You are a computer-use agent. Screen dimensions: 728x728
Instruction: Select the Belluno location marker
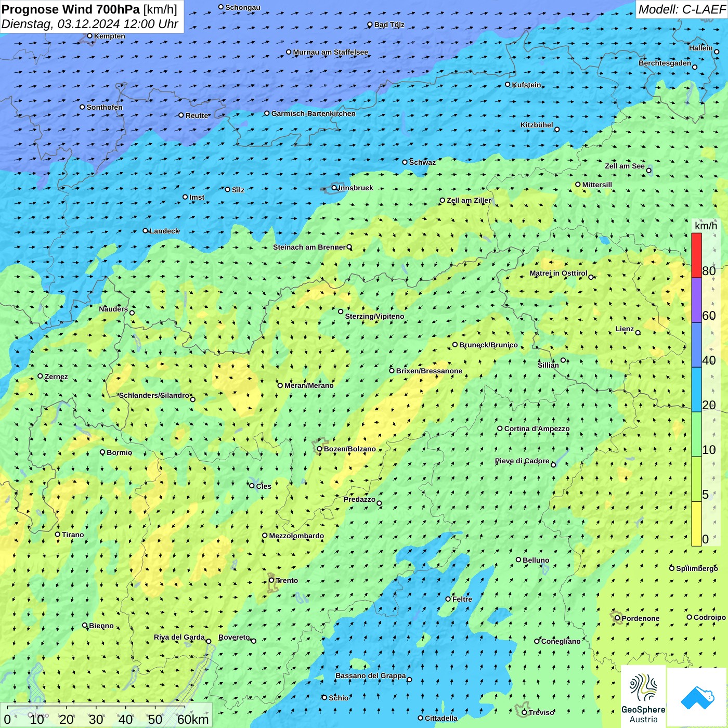(x=518, y=560)
